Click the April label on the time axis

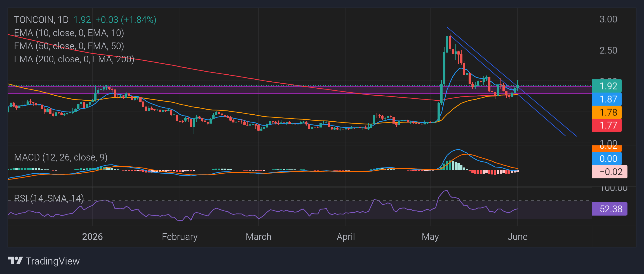(x=346, y=237)
